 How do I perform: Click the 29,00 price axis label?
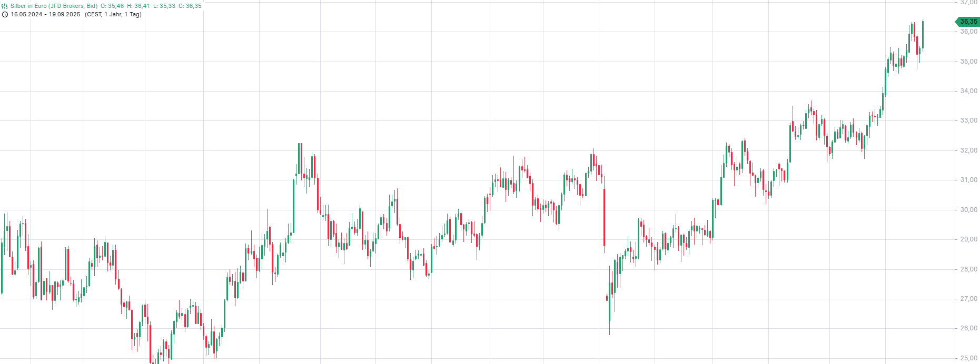pyautogui.click(x=968, y=239)
